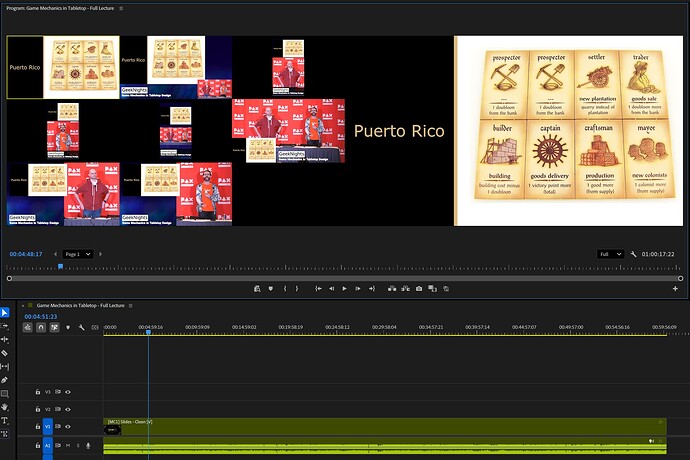Hide track V3 output eye
Image resolution: width=690 pixels, height=460 pixels.
coord(68,392)
